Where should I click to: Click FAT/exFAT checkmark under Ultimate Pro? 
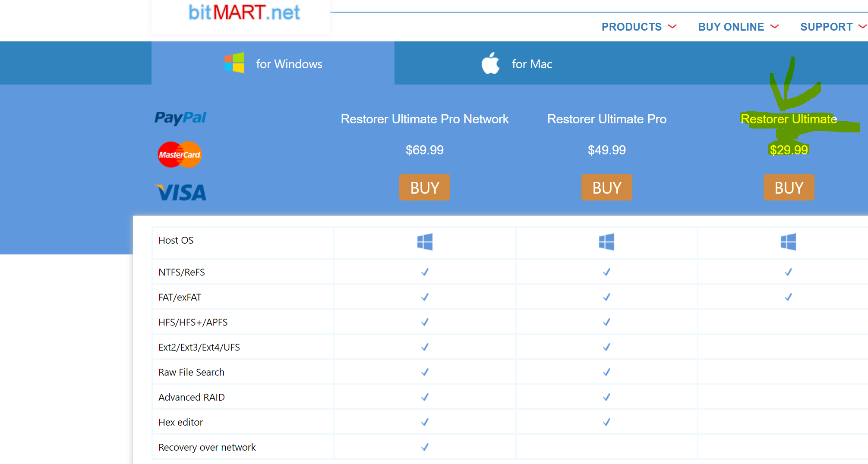tap(606, 297)
